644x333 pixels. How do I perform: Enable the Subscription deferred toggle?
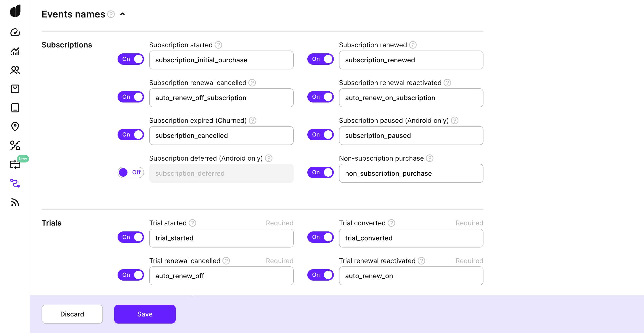point(131,172)
